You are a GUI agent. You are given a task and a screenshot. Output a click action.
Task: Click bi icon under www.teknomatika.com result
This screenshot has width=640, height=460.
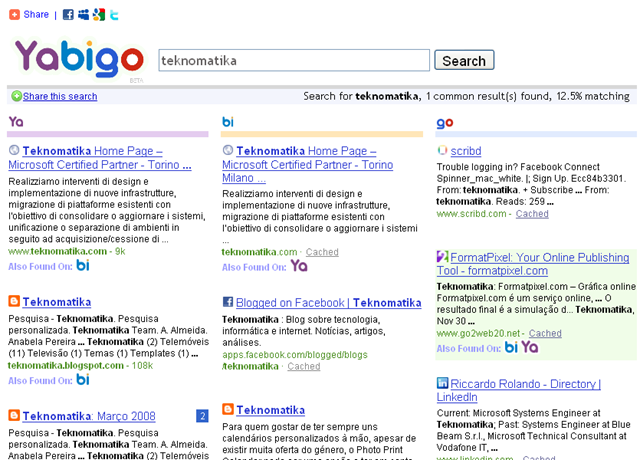(x=83, y=265)
